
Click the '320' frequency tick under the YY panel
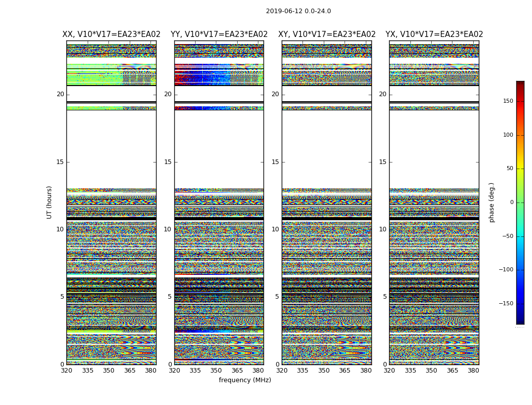click(174, 371)
